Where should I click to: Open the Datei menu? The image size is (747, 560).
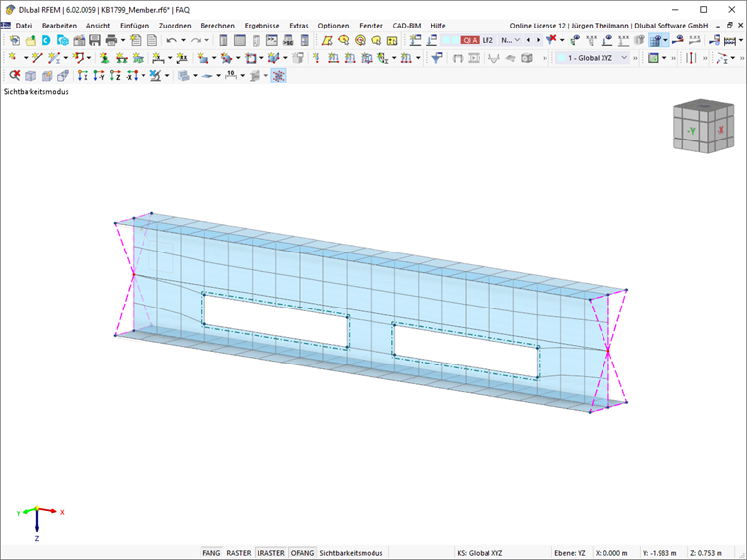[x=24, y=26]
